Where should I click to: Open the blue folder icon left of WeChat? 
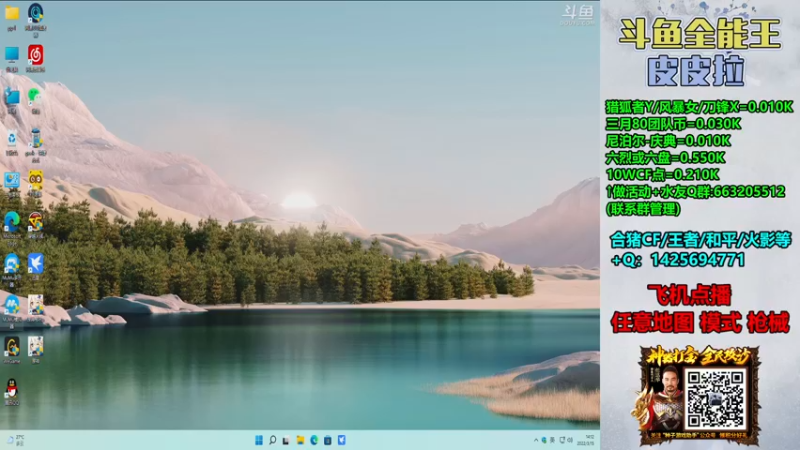[x=12, y=96]
